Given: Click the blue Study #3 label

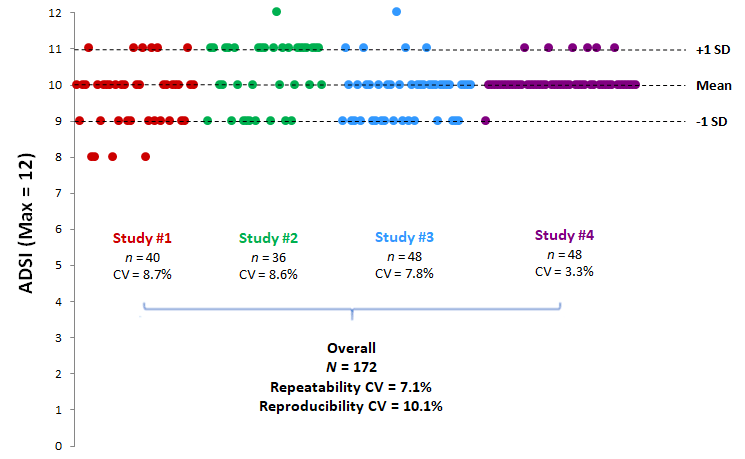Looking at the screenshot, I should (404, 238).
